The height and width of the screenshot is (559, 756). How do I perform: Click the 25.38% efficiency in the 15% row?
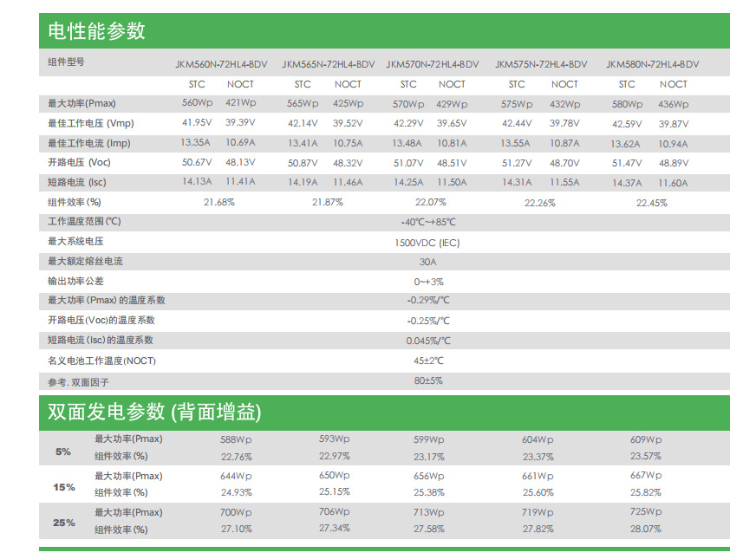click(428, 492)
